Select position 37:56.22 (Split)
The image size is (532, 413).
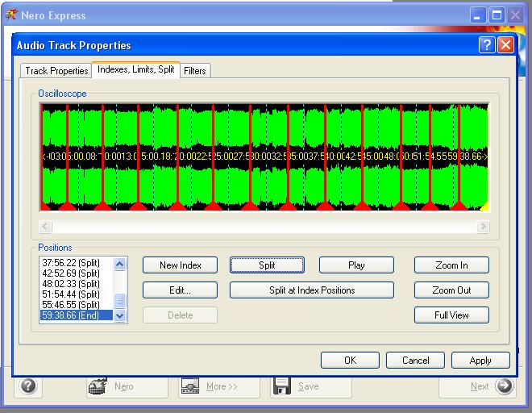pos(77,262)
